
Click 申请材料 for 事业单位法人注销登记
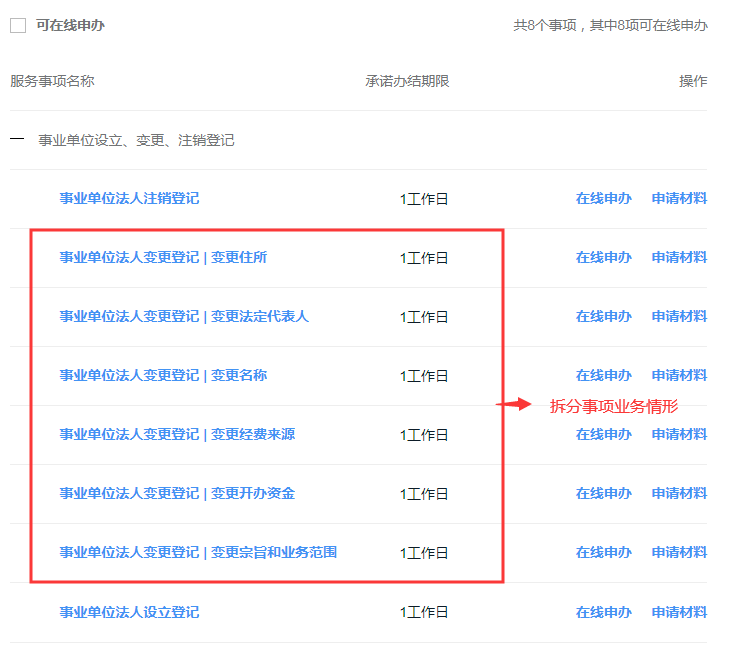pos(679,198)
